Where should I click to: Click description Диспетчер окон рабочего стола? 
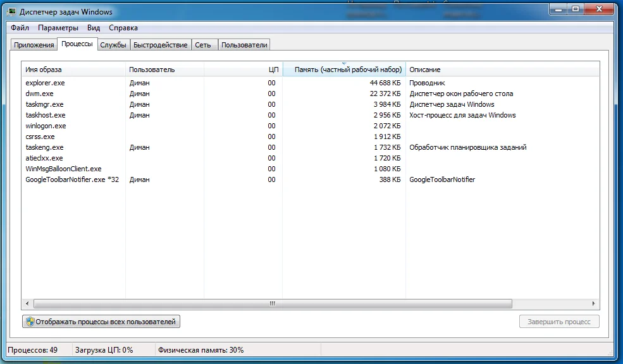point(461,94)
